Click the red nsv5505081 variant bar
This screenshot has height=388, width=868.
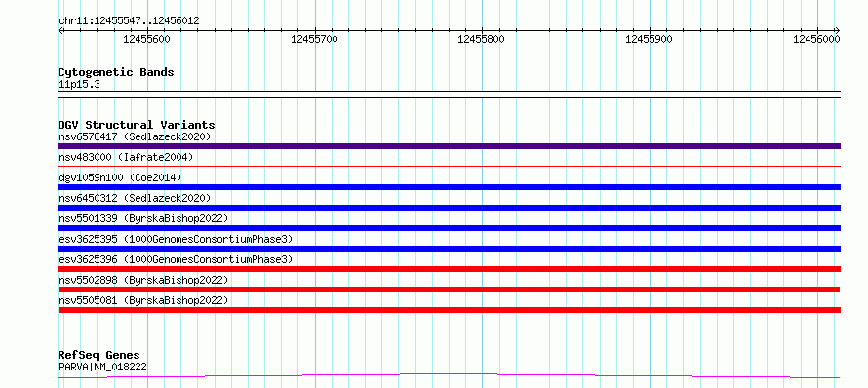(x=449, y=310)
